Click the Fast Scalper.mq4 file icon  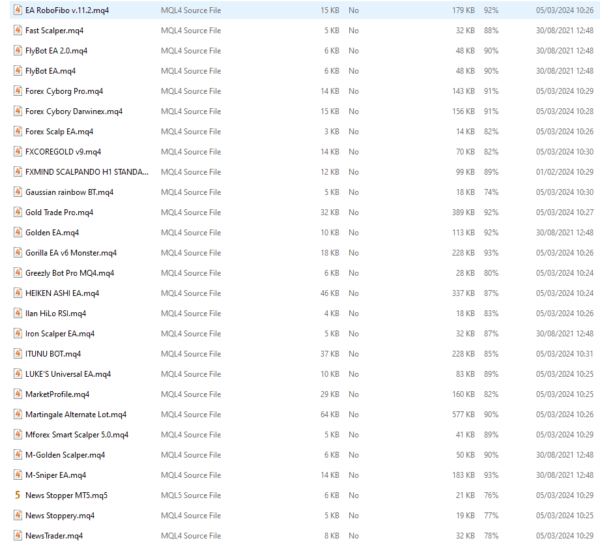point(18,30)
